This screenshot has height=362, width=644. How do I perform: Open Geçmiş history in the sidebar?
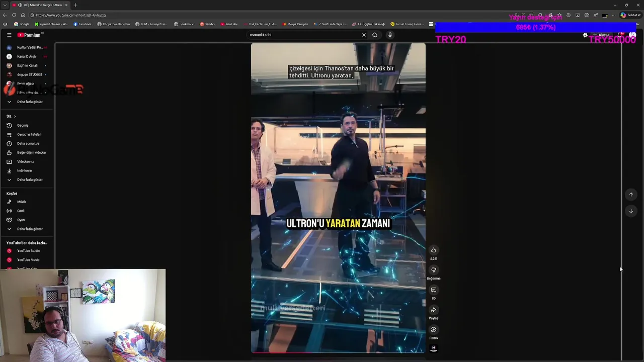27,126
